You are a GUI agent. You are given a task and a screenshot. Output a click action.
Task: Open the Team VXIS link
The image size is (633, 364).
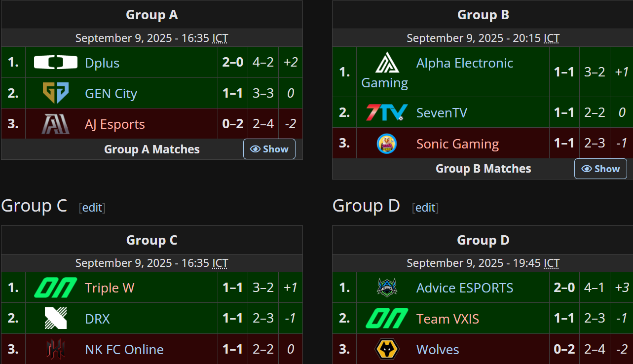[x=447, y=319]
